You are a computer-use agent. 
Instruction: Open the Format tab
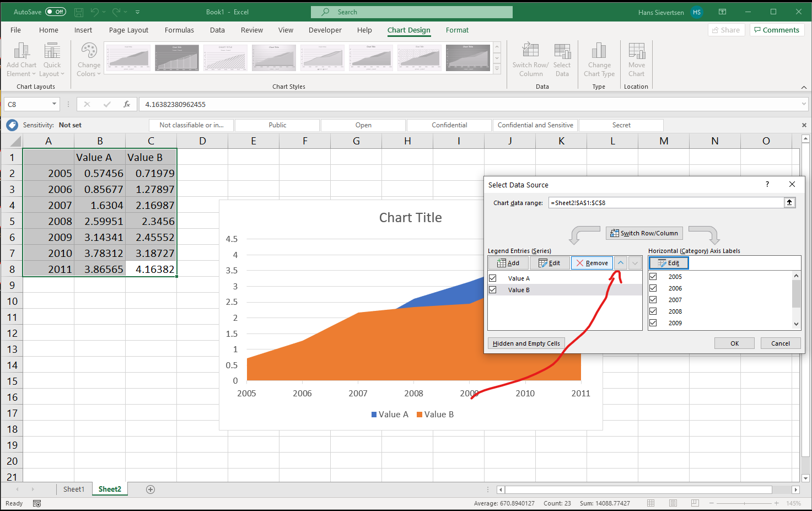[x=457, y=30]
